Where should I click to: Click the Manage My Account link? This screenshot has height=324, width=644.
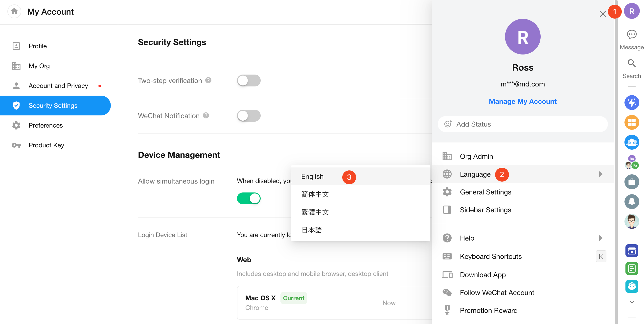(x=523, y=101)
